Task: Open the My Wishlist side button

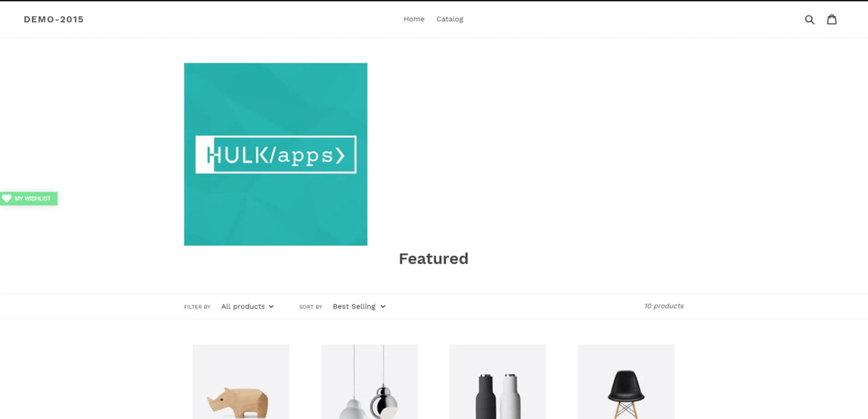Action: [29, 199]
